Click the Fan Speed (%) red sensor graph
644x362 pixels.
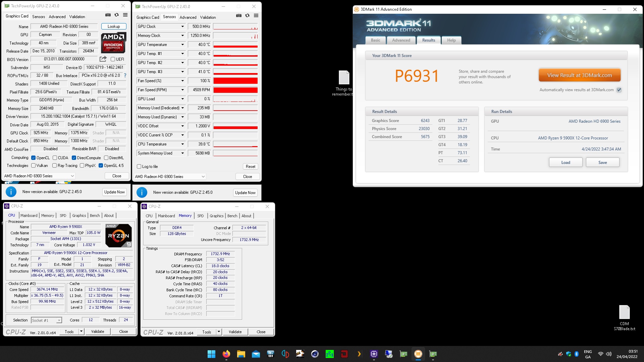click(235, 81)
